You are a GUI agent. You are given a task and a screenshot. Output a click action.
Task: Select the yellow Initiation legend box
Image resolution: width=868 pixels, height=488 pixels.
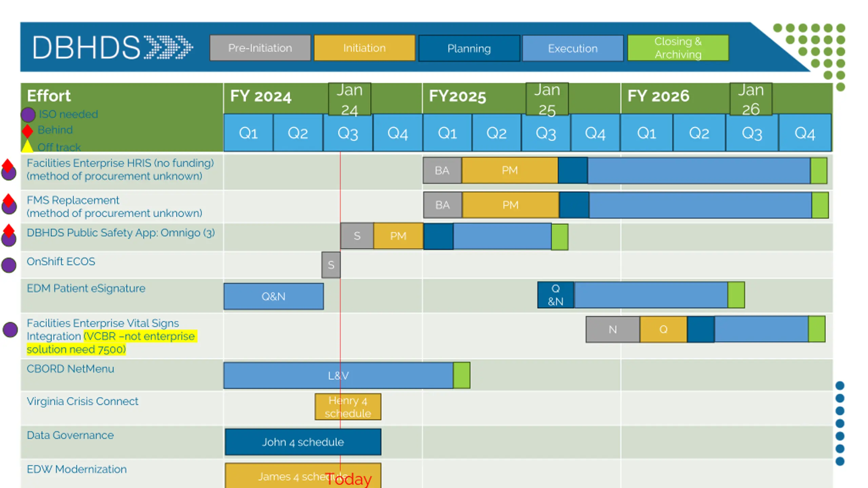[x=364, y=48]
